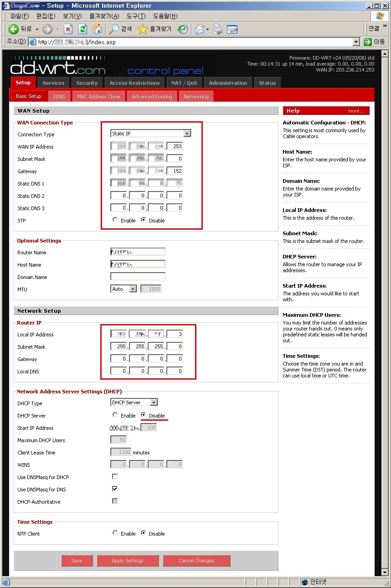Click the Domain Name input field
The image size is (391, 588).
pos(138,277)
